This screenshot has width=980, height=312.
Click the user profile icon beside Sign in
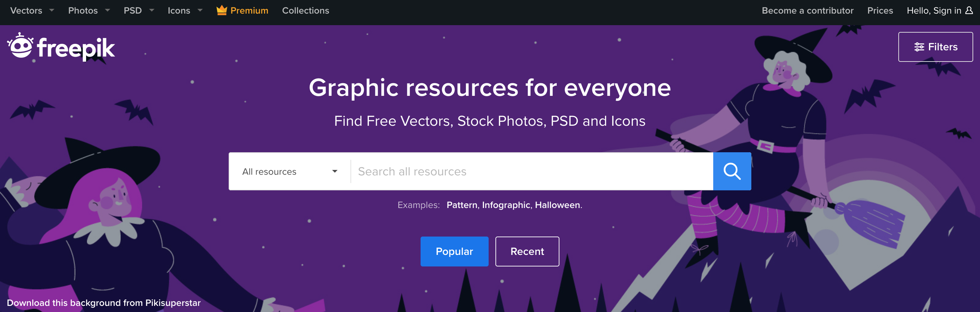[969, 10]
